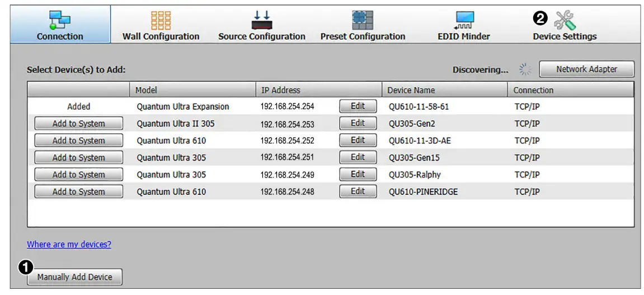
Task: Click the Model column header
Action: tap(192, 90)
